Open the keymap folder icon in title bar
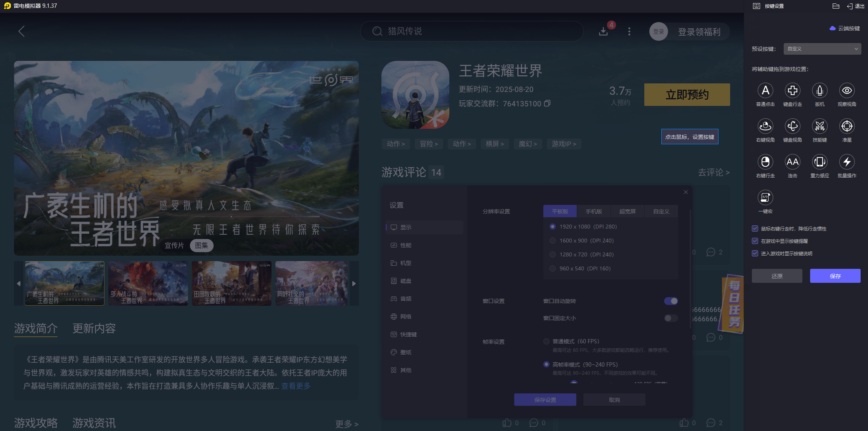868x431 pixels. 836,6
